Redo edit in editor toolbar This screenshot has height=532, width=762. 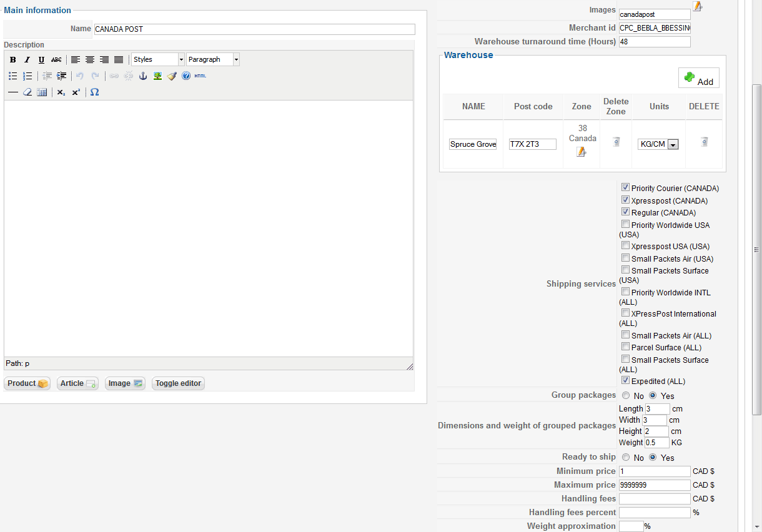click(95, 76)
